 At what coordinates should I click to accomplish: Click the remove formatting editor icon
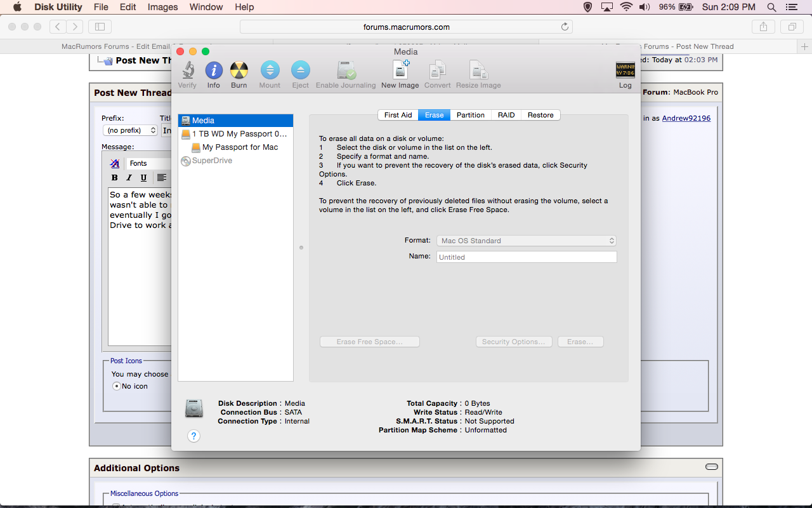(115, 163)
